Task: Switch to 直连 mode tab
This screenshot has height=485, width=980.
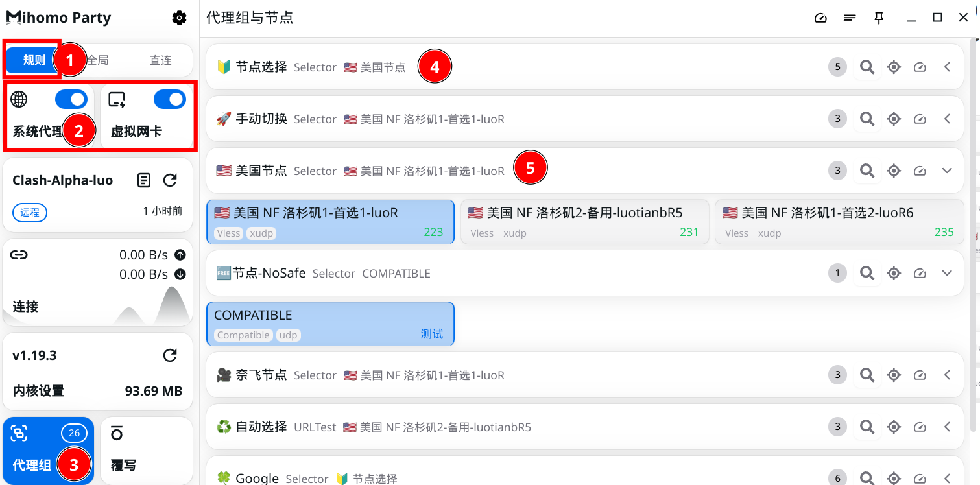Action: [x=161, y=60]
